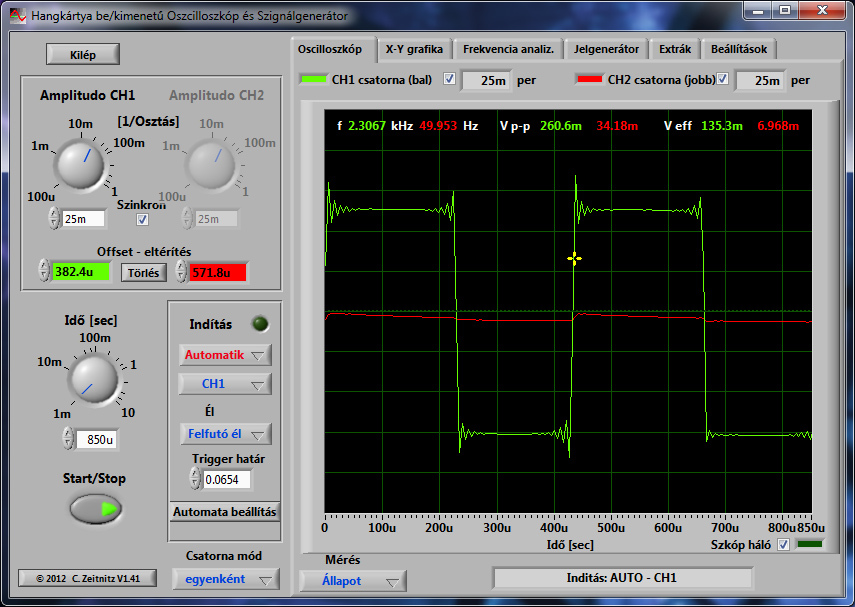
Task: Click the CH1 offset stepper arrows
Action: coord(44,271)
